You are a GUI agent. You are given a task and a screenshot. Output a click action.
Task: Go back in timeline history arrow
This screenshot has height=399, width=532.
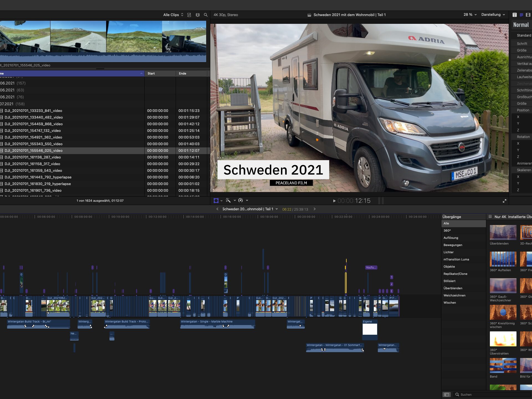[217, 209]
